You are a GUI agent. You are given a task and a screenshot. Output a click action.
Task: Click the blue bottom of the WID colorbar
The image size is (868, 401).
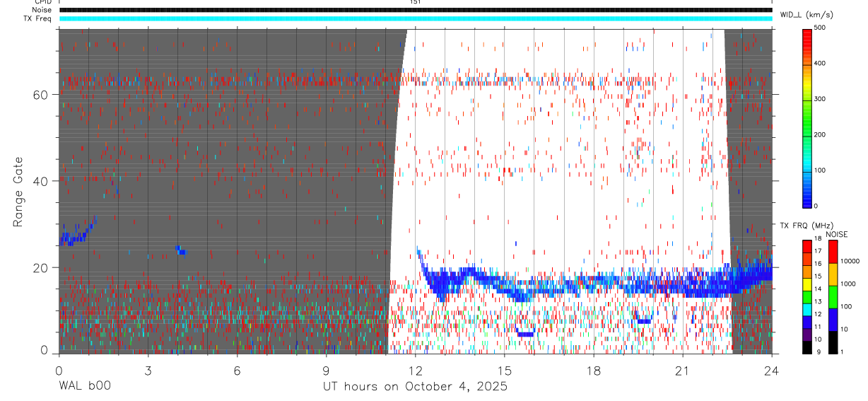tap(807, 198)
